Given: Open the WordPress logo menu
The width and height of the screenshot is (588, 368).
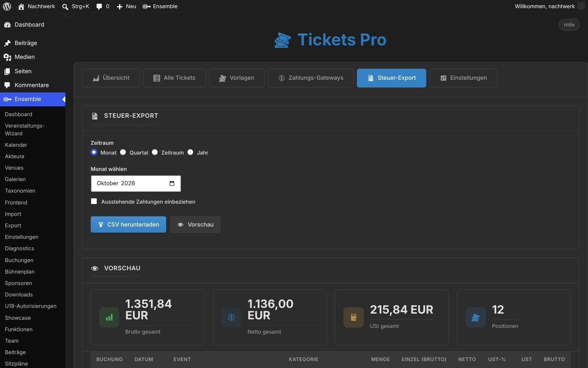Looking at the screenshot, I should click(7, 6).
